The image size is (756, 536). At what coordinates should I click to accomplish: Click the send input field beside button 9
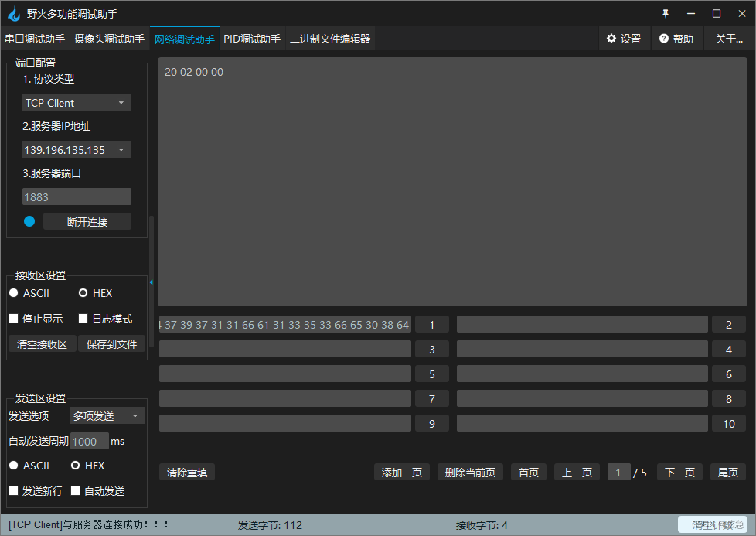click(x=285, y=424)
